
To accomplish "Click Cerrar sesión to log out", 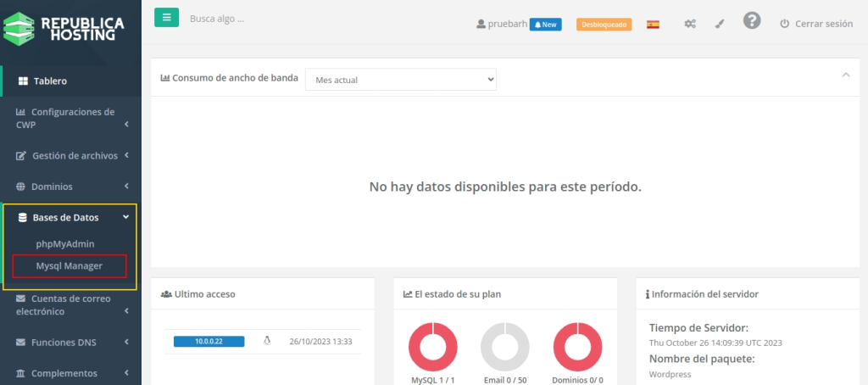I will 815,25.
